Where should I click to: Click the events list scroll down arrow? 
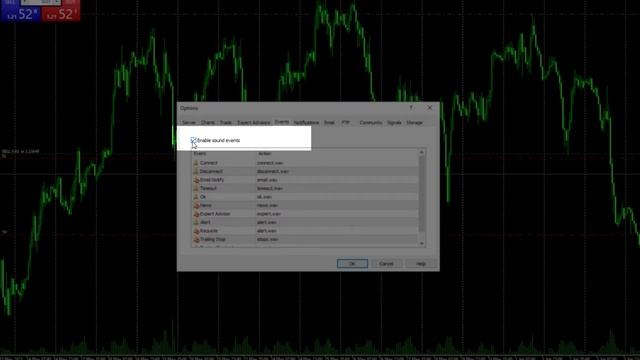pyautogui.click(x=422, y=244)
